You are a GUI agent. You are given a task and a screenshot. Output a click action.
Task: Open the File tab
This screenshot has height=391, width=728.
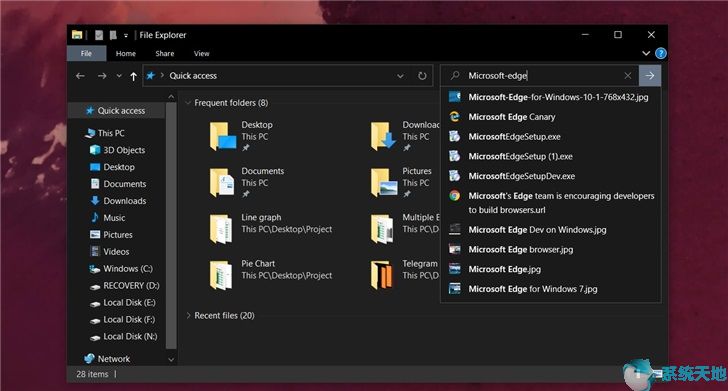click(86, 53)
